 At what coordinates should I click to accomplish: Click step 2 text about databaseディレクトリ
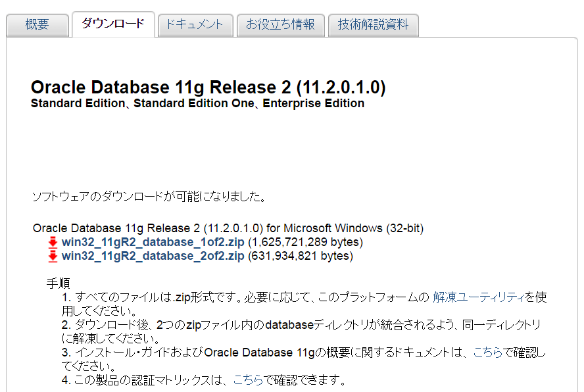pos(301,331)
